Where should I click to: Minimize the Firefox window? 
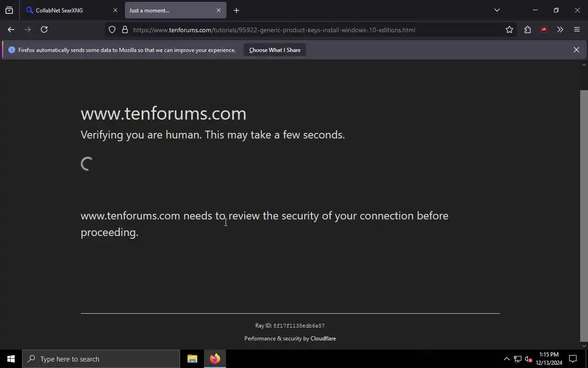click(x=535, y=10)
